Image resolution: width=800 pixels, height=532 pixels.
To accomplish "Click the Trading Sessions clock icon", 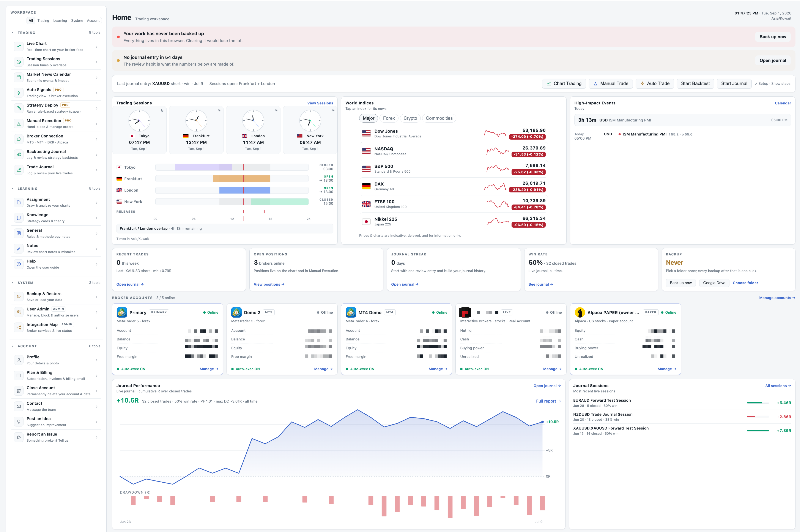I will (x=19, y=62).
